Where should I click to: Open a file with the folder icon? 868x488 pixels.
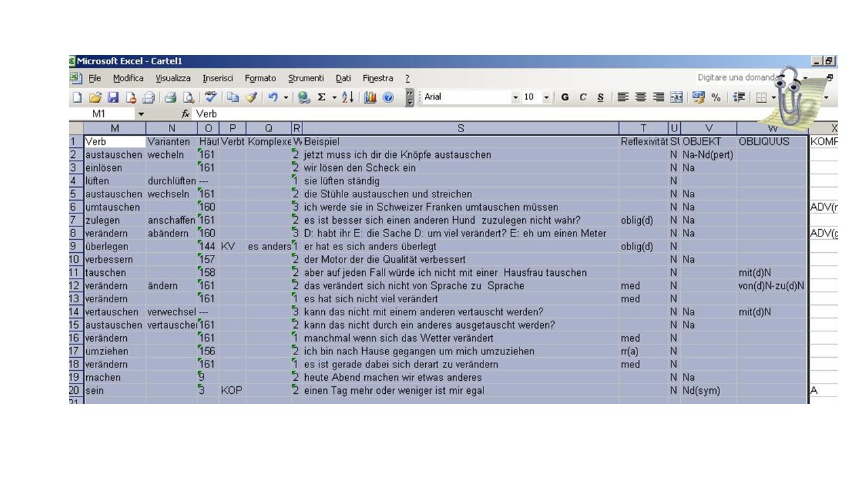point(95,98)
